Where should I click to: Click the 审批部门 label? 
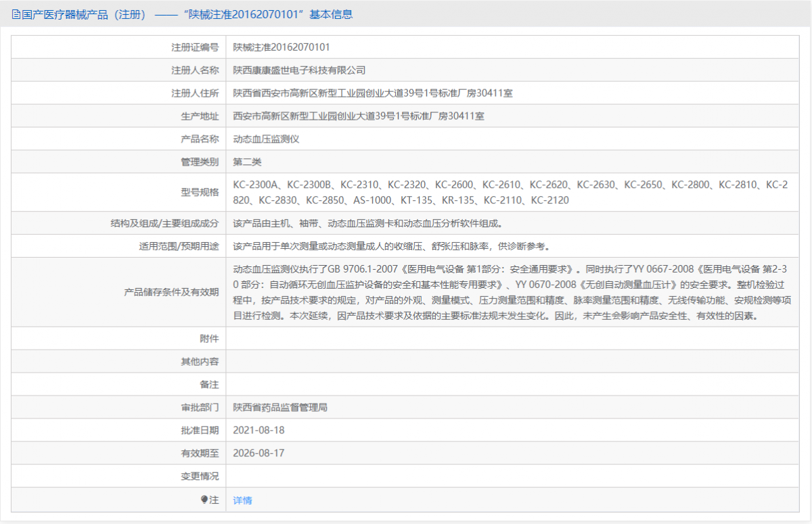pyautogui.click(x=200, y=407)
